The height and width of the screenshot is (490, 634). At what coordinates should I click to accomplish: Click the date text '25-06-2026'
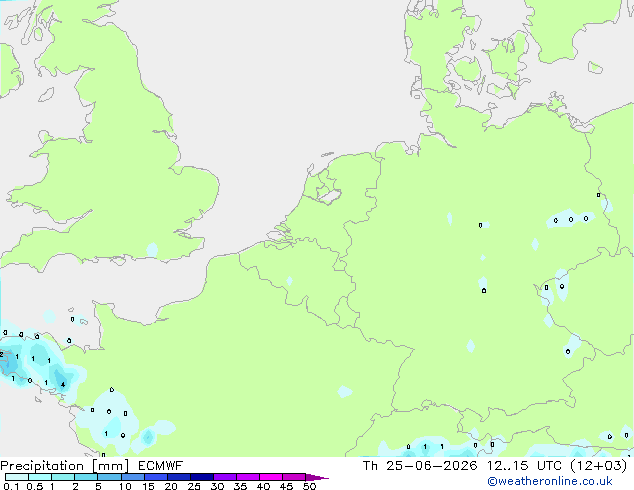431,466
